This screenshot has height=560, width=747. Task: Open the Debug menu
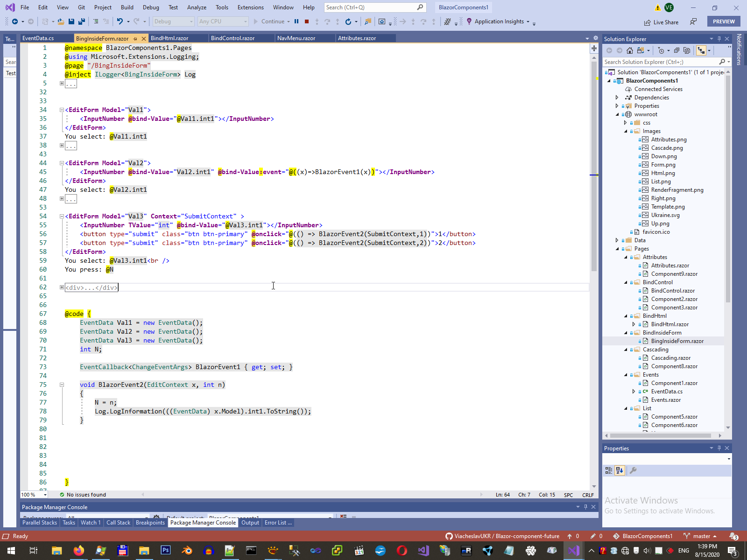pos(151,7)
